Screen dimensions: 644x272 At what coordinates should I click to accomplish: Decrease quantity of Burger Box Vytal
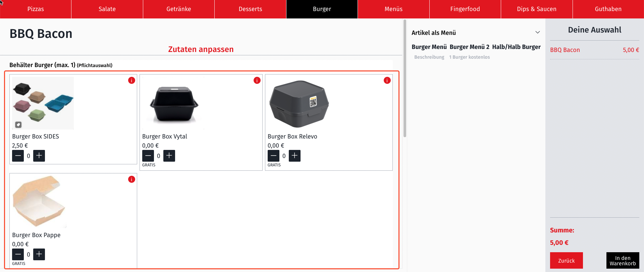(x=148, y=156)
